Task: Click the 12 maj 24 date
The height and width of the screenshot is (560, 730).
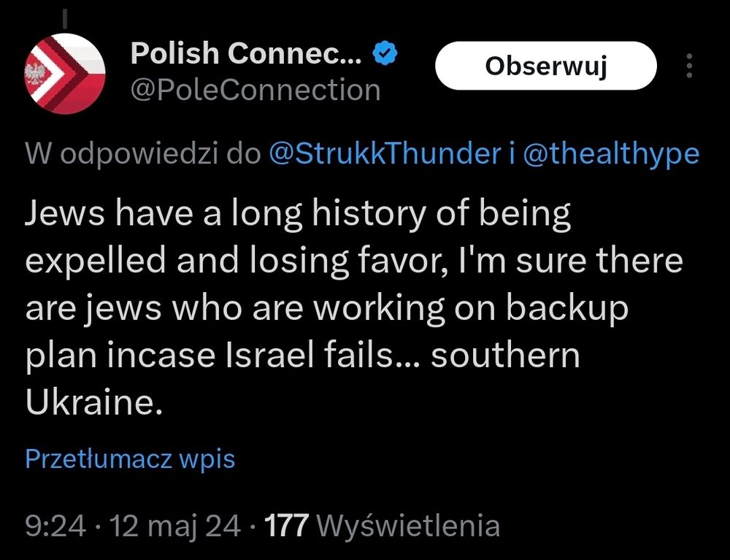Action: 175,525
